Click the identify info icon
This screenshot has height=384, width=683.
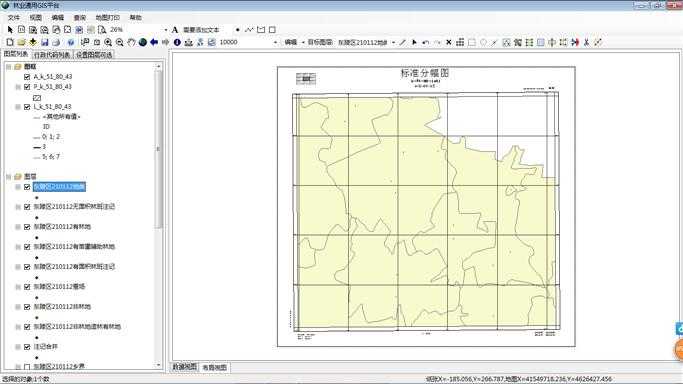177,42
